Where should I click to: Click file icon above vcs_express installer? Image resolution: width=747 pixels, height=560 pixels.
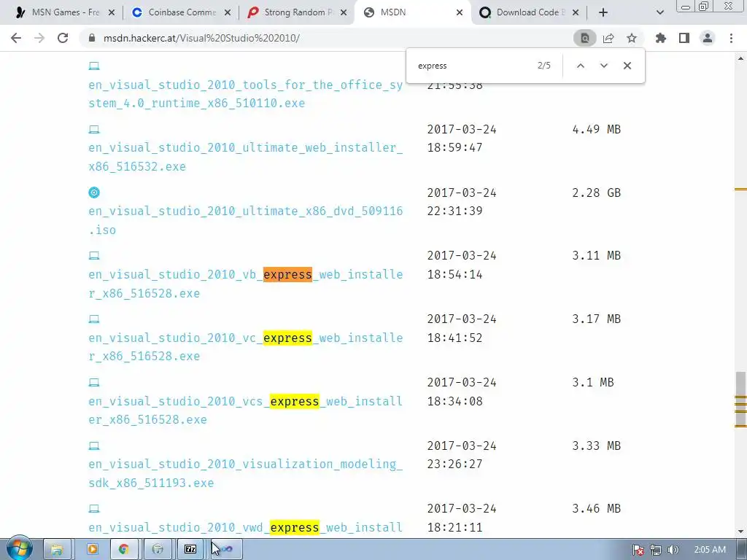pos(94,382)
